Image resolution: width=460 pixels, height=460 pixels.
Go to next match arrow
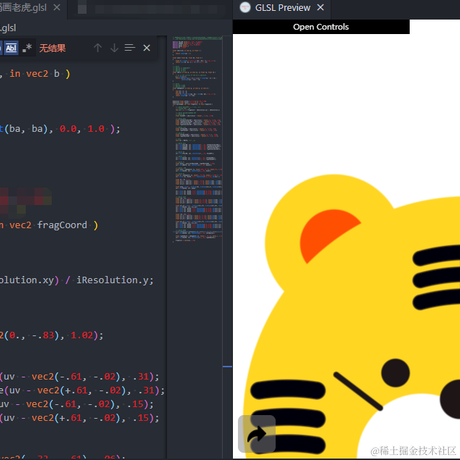click(114, 48)
